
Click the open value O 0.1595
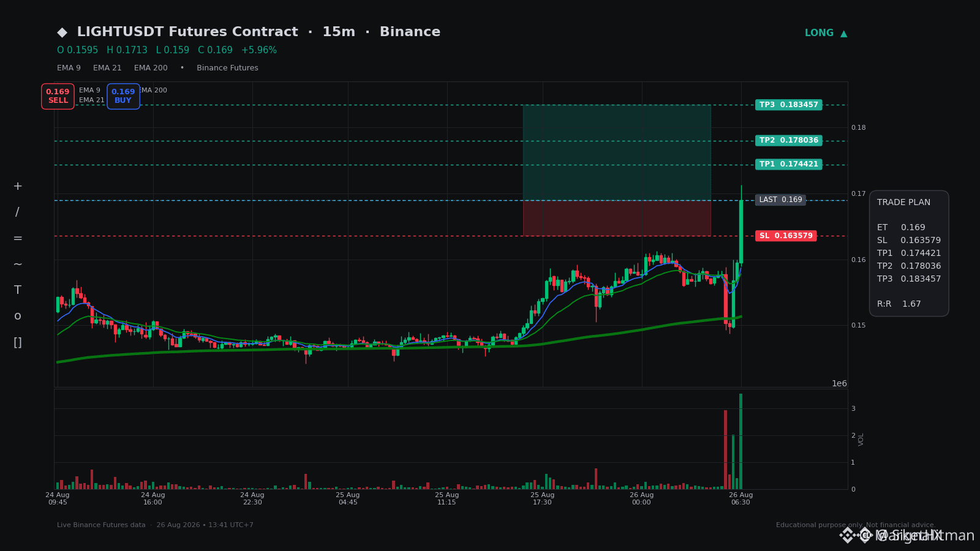pyautogui.click(x=77, y=50)
